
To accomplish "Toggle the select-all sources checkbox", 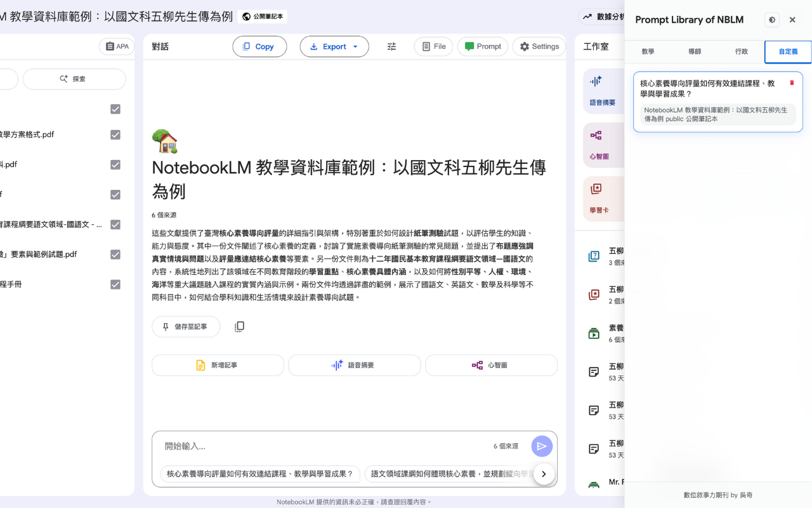I will pos(115,109).
